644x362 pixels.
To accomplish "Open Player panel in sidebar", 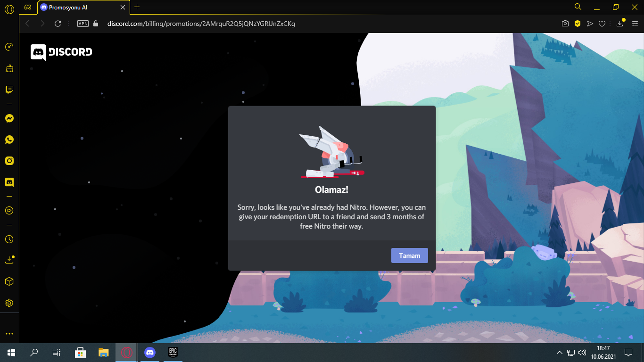I will pos(9,210).
